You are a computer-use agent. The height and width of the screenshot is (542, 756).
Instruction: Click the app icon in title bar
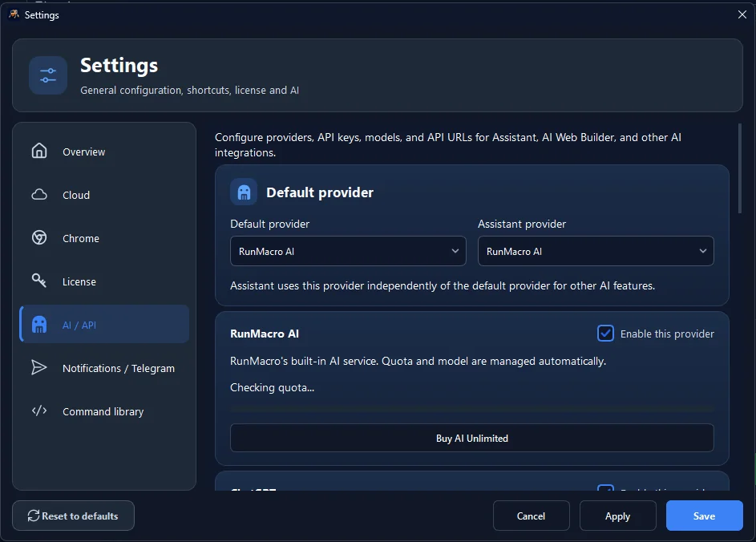14,14
